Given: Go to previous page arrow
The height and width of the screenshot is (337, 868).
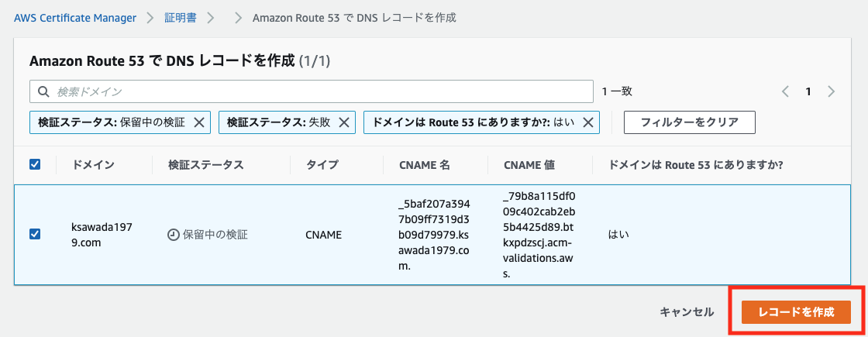Looking at the screenshot, I should (786, 92).
